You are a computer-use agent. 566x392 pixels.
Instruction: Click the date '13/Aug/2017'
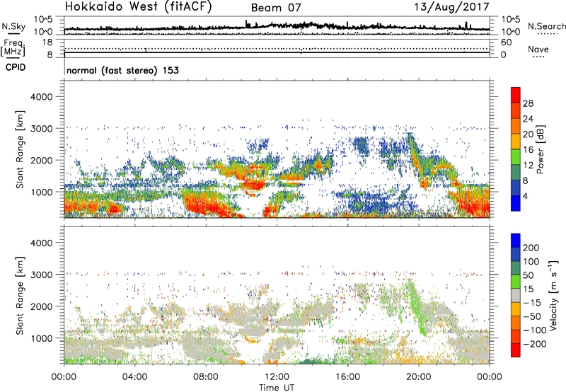pos(451,7)
